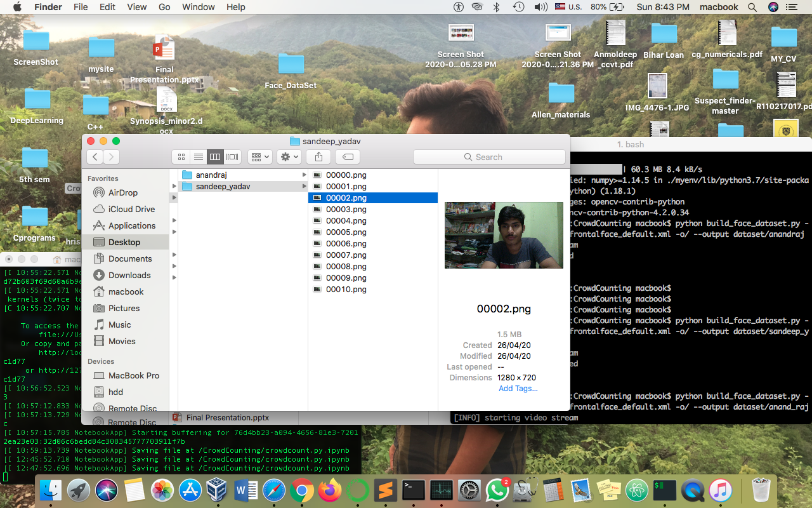The image size is (812, 508).
Task: Go forward in Finder window
Action: point(111,157)
